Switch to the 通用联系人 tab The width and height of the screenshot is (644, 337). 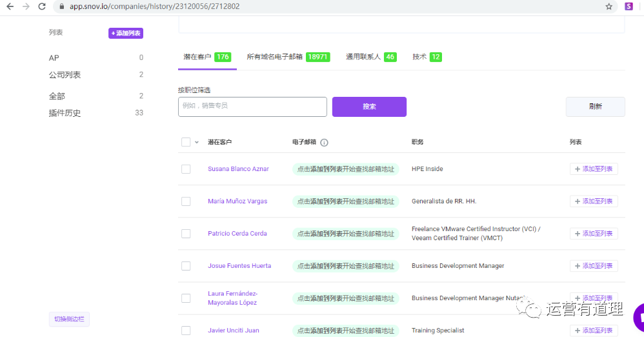click(370, 57)
